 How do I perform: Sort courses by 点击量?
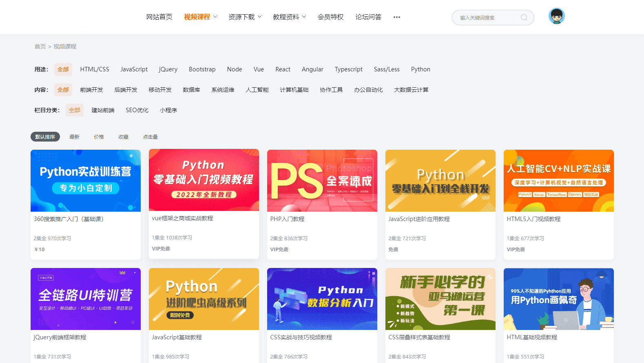click(x=150, y=137)
